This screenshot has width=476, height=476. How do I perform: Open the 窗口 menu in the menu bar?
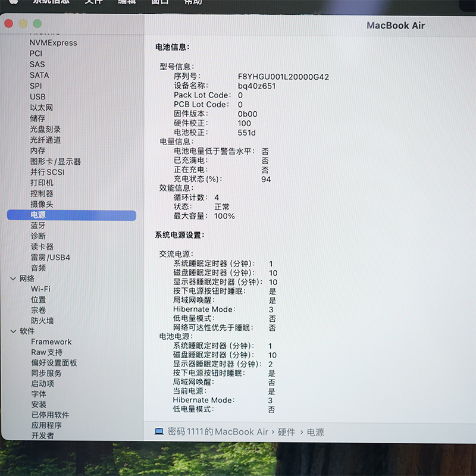pyautogui.click(x=159, y=2)
